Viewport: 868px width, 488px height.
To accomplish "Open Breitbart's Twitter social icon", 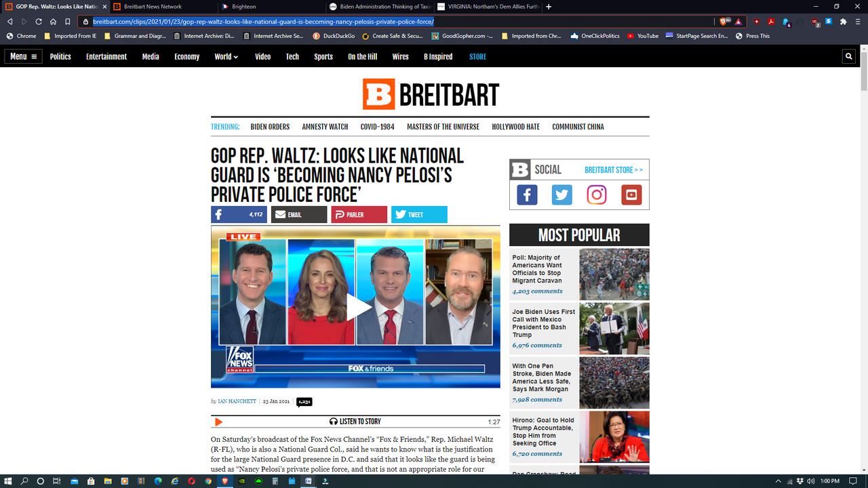I will (x=561, y=195).
